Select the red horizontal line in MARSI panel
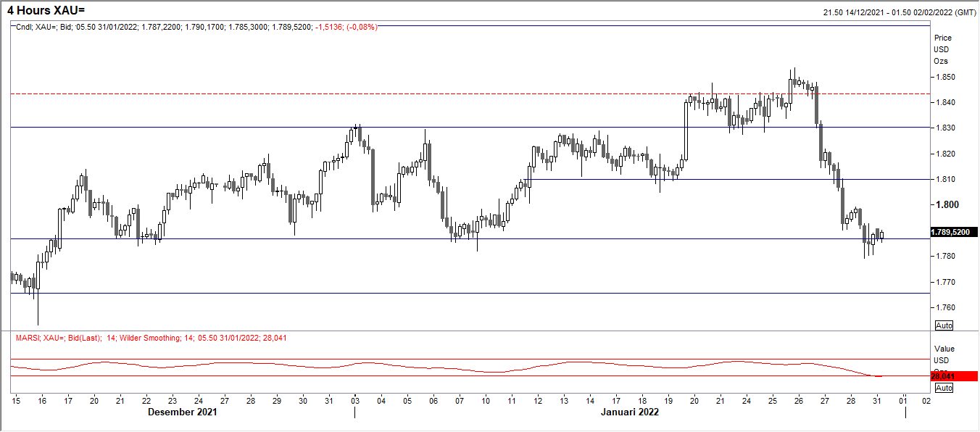This screenshot has height=432, width=980. [x=470, y=375]
